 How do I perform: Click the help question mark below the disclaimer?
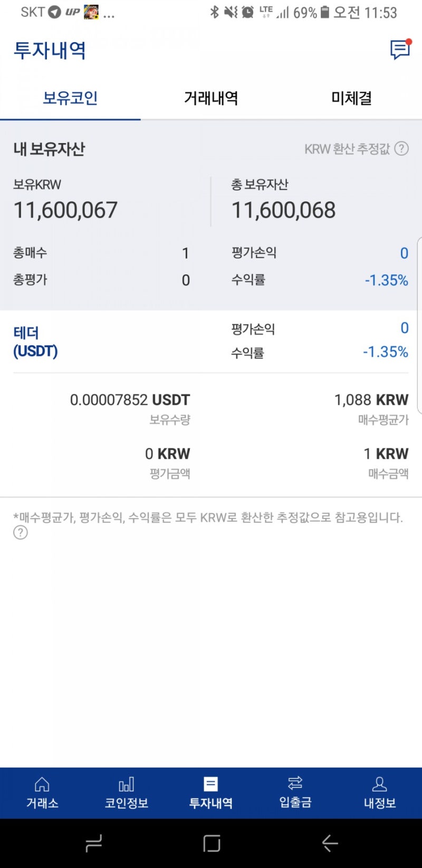(x=20, y=532)
